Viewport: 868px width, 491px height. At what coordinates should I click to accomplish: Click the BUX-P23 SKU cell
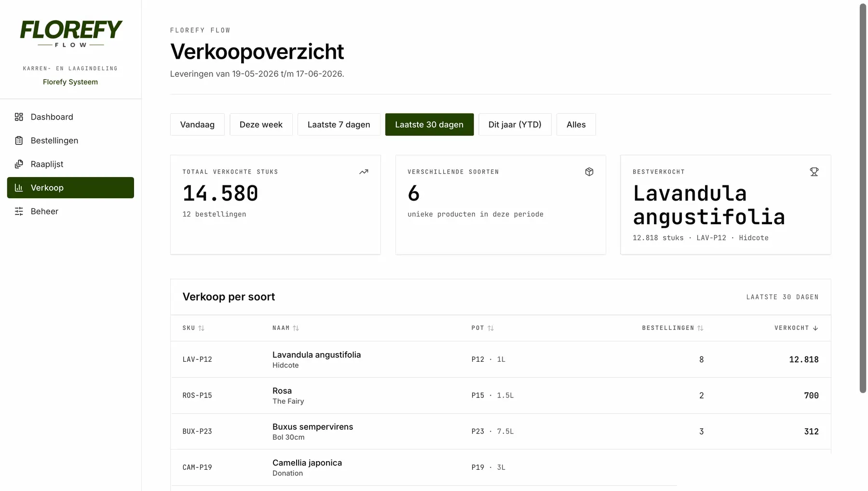tap(197, 431)
